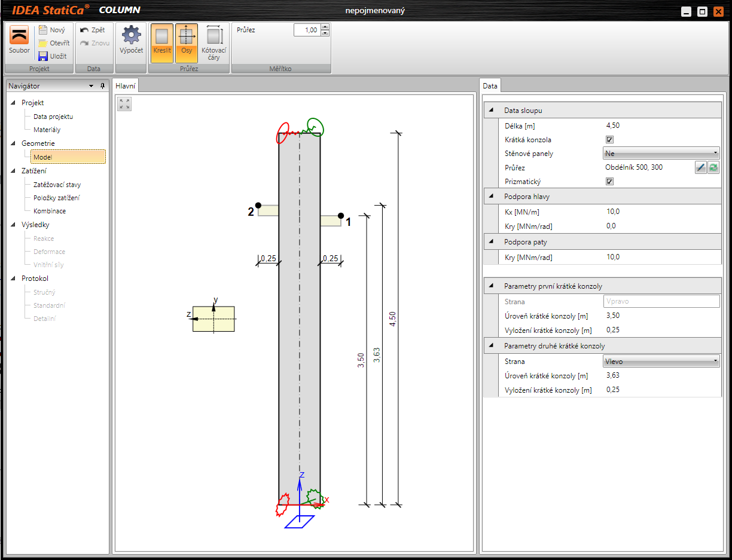The height and width of the screenshot is (560, 732).
Task: Close the IDEA StatiCa window
Action: (x=718, y=11)
